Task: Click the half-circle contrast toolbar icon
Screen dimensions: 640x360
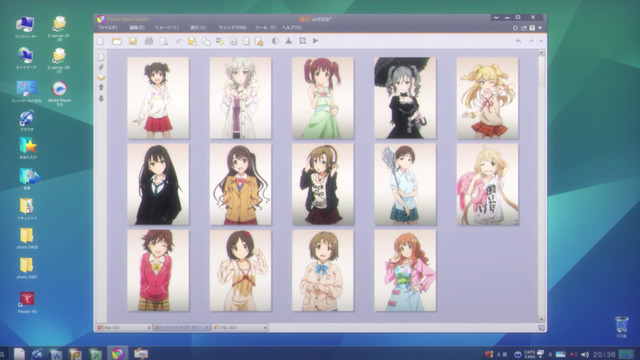Action: tap(276, 41)
